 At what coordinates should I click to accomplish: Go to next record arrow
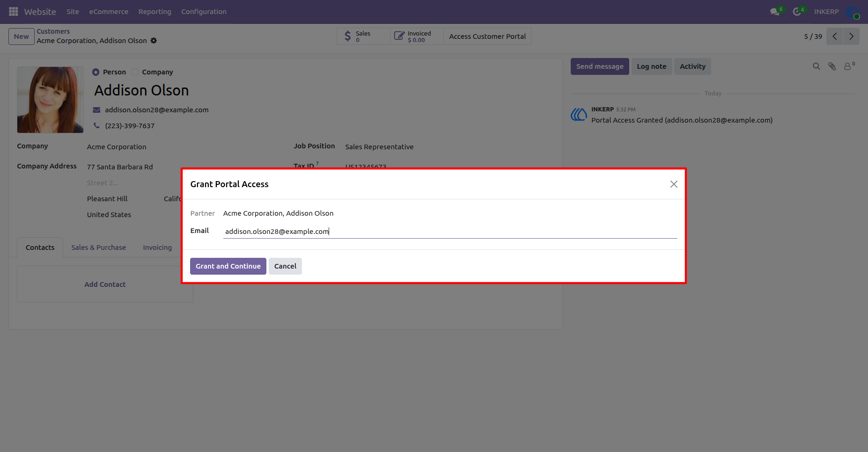pyautogui.click(x=851, y=36)
